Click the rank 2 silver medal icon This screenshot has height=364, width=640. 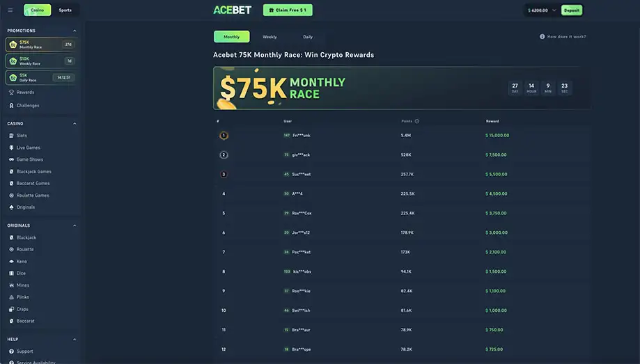click(224, 155)
